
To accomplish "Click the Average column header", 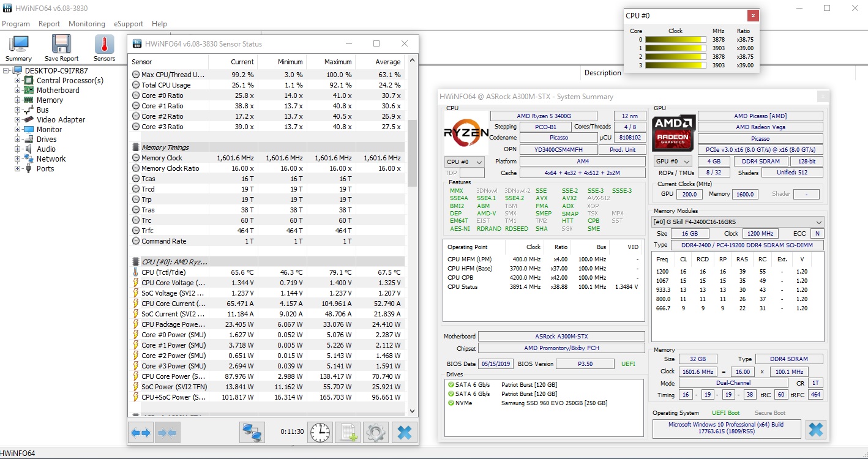I will [380, 62].
